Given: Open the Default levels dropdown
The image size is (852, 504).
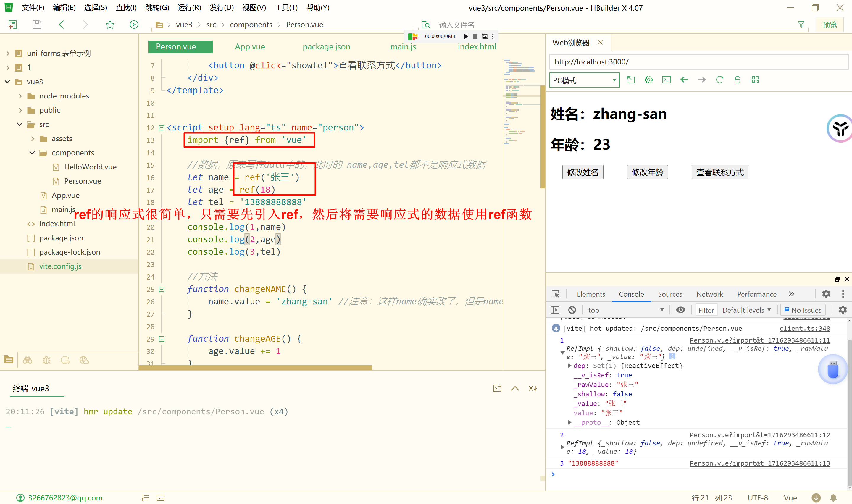Looking at the screenshot, I should click(x=746, y=310).
